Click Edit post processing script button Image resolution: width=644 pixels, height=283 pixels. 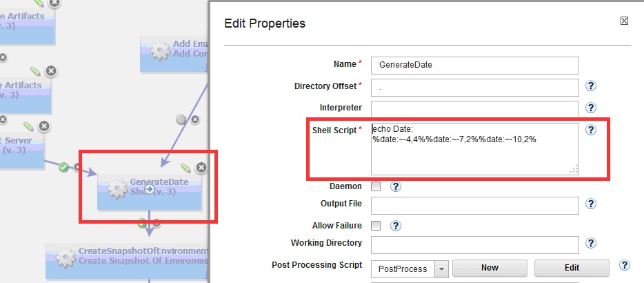(572, 268)
